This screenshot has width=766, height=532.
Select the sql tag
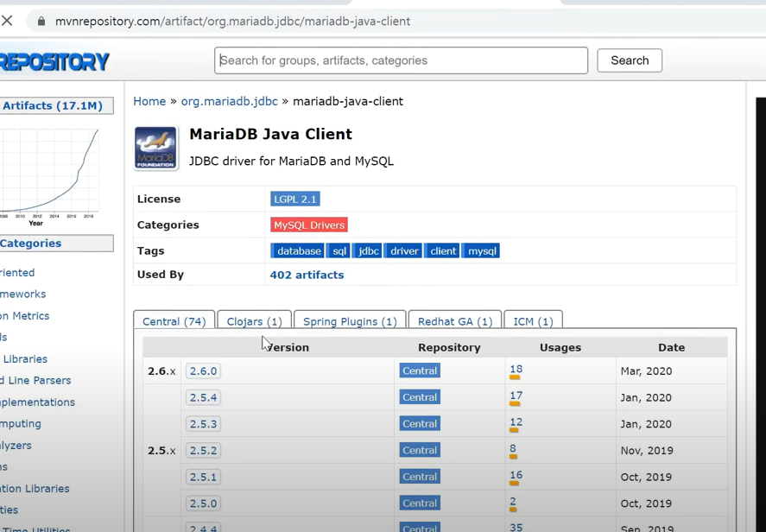[338, 250]
